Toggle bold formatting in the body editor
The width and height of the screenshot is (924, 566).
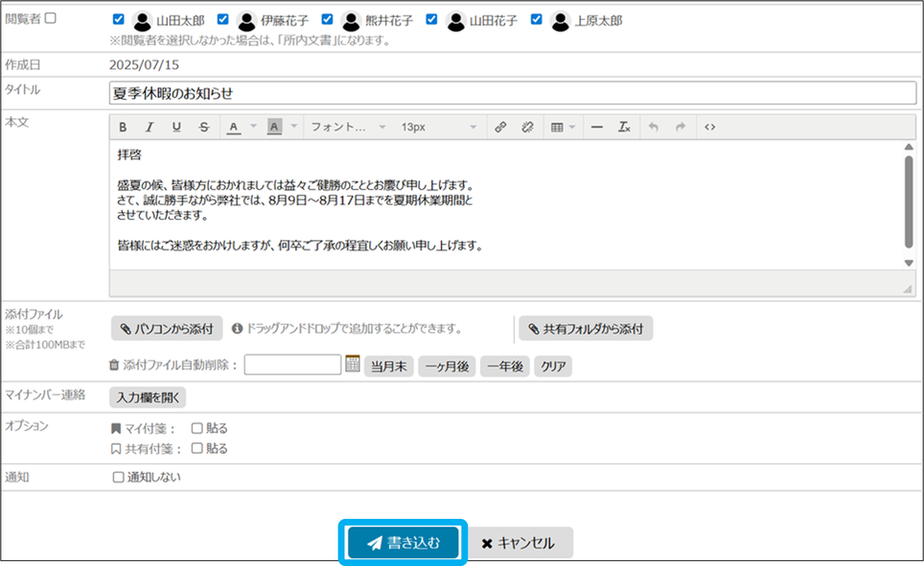(x=123, y=127)
